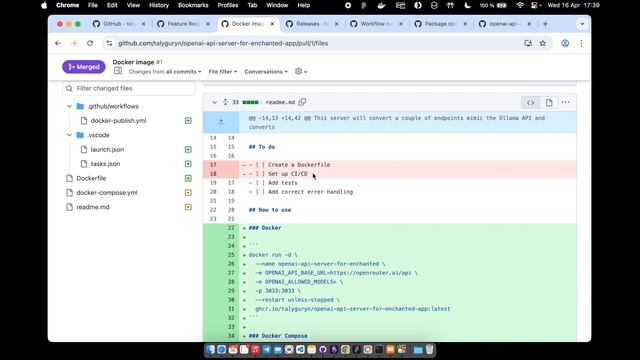Select readme.md in file tree

pyautogui.click(x=93, y=207)
